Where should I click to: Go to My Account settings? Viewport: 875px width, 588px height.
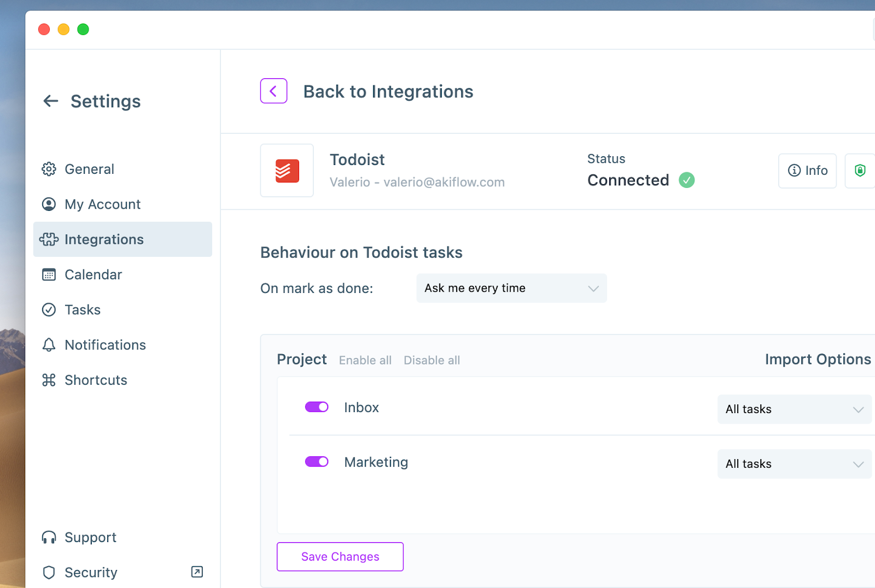tap(102, 204)
